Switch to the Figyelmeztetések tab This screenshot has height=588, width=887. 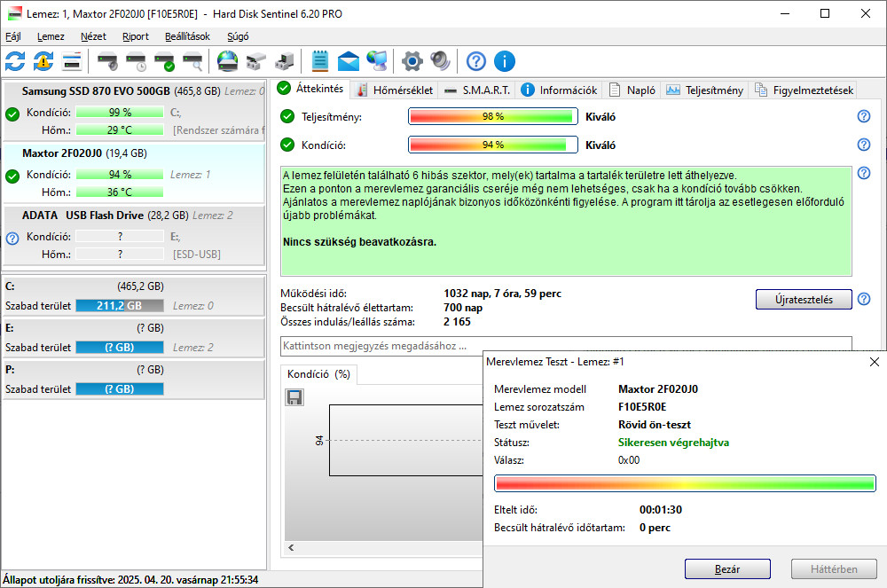click(804, 90)
